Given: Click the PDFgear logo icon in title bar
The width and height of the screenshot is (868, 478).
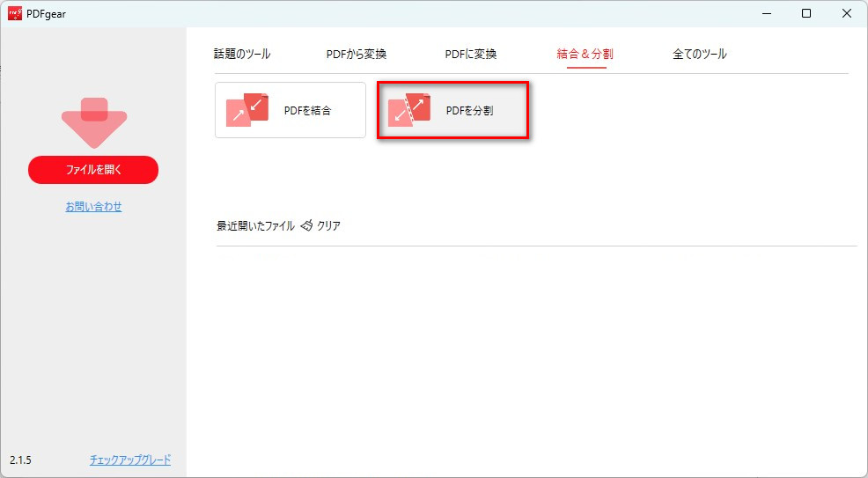Looking at the screenshot, I should [15, 14].
